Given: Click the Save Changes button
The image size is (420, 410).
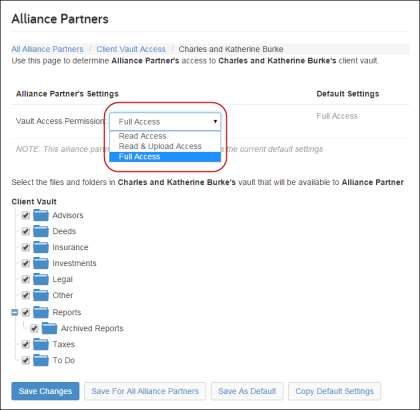Looking at the screenshot, I should 45,391.
